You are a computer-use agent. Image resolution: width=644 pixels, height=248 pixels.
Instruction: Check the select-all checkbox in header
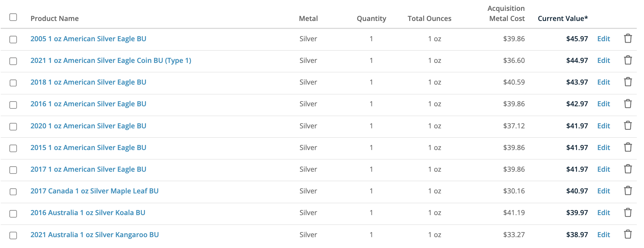tap(13, 17)
